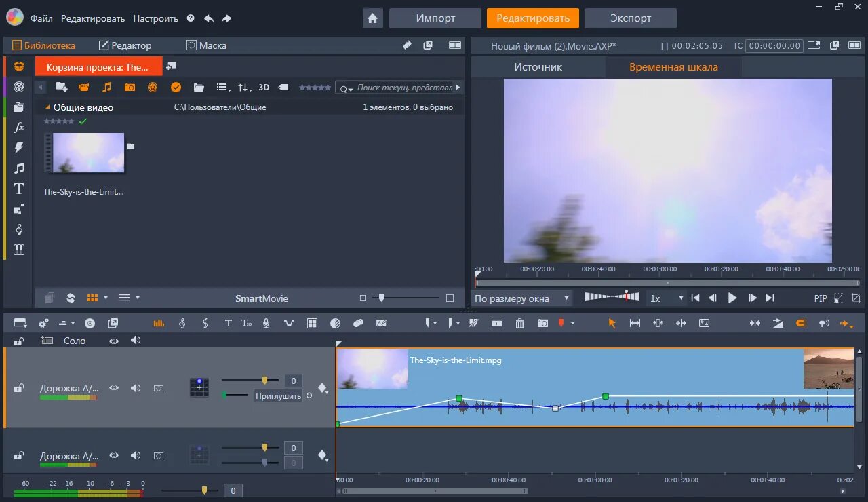Take snapshot with timeline camera icon
The height and width of the screenshot is (502, 868).
(x=542, y=324)
